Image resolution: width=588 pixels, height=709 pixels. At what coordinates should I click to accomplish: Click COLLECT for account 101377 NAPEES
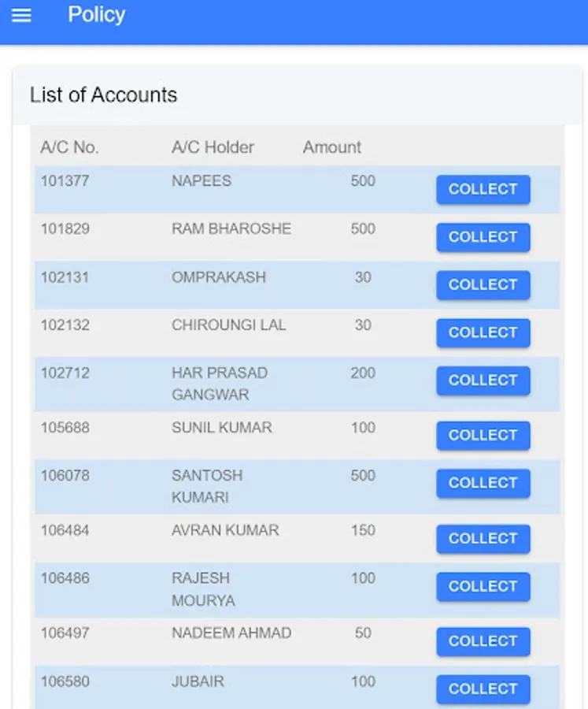[483, 189]
